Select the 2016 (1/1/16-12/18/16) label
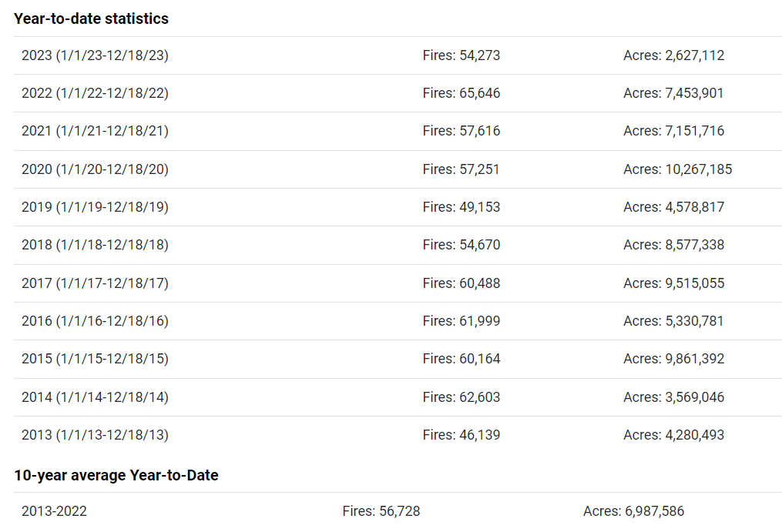The image size is (782, 532). point(95,321)
